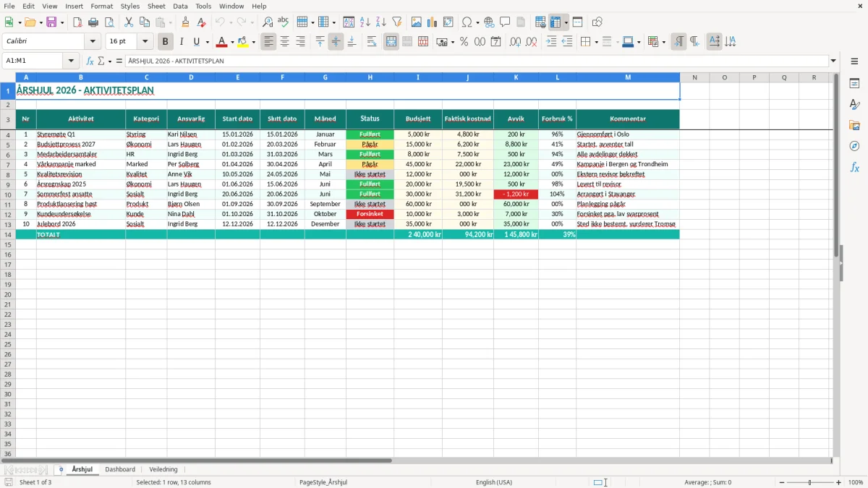Open the sidebar Gallery icon
This screenshot has height=488, width=868.
coord(854,125)
